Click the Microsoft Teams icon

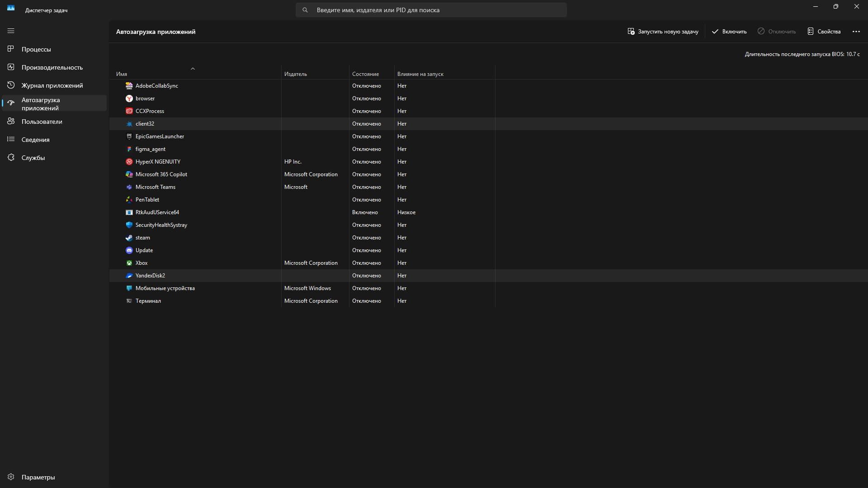tap(129, 187)
